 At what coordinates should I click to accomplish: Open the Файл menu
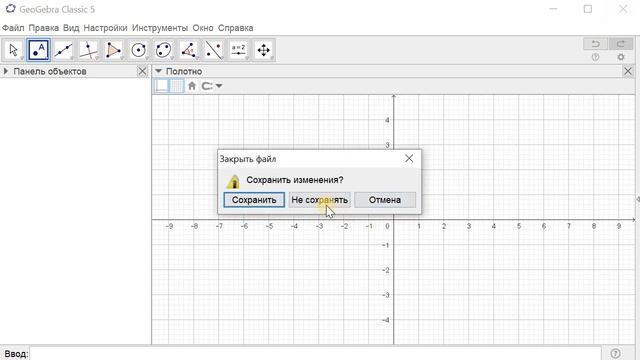(x=13, y=28)
